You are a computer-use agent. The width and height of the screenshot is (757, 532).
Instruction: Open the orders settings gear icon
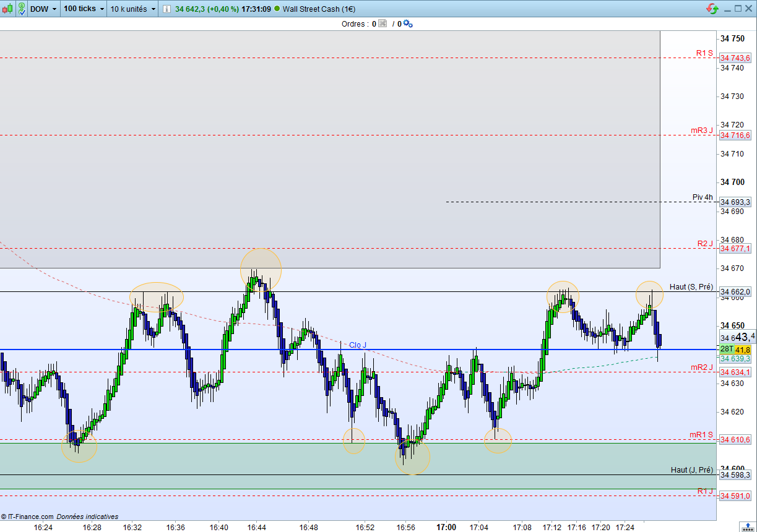tap(407, 24)
